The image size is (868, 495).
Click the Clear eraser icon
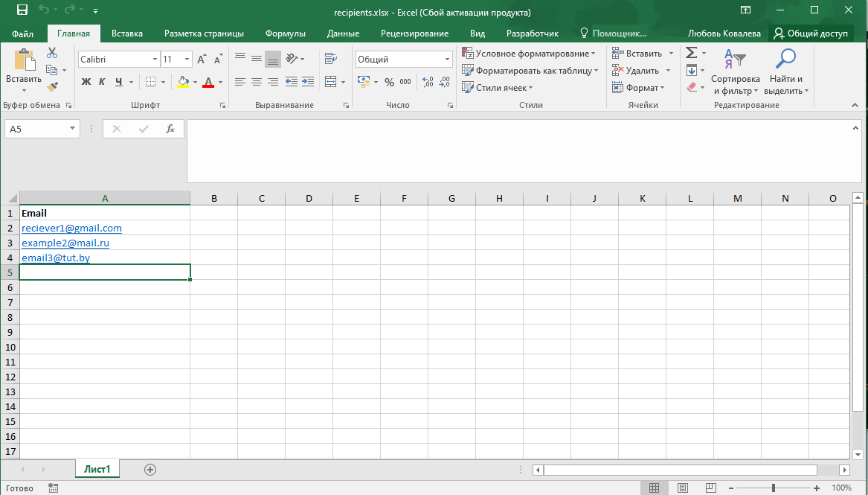[692, 88]
